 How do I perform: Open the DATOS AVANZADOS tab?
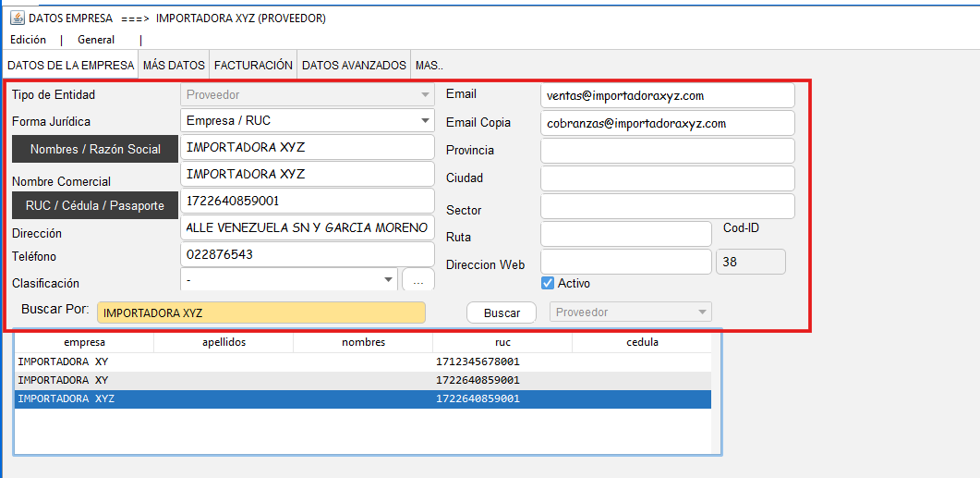354,66
